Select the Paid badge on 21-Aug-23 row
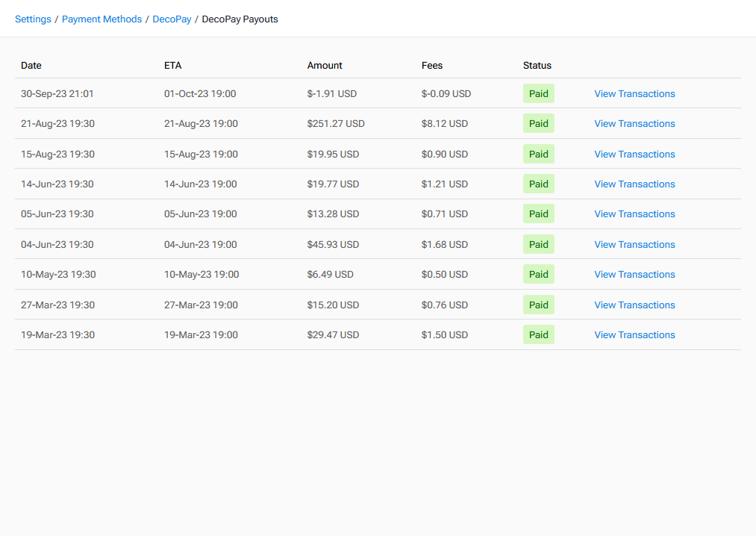This screenshot has height=536, width=756. (539, 123)
